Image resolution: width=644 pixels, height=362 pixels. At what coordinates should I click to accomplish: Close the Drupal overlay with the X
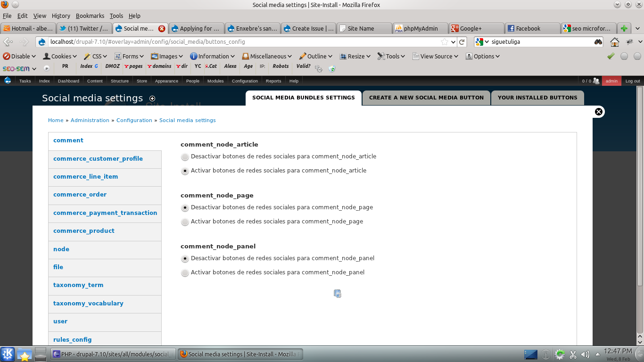point(599,112)
